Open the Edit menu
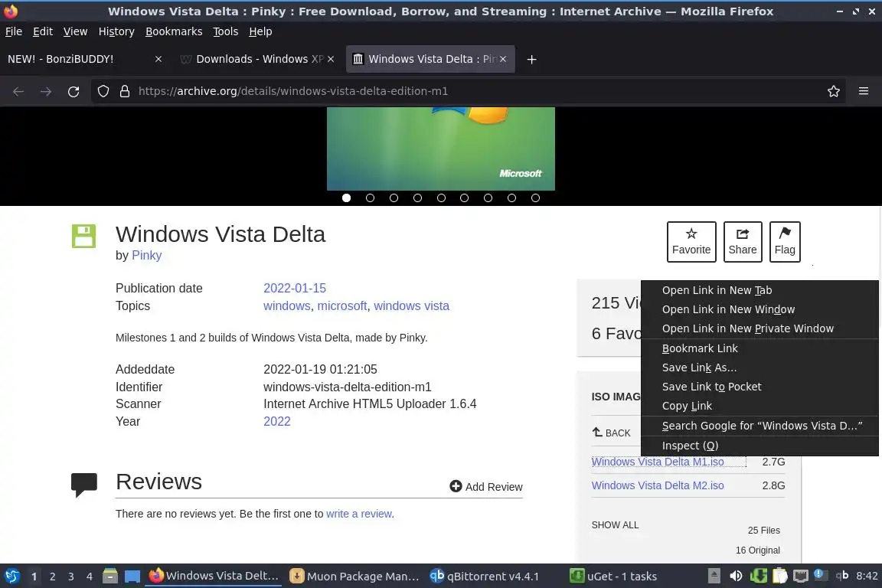This screenshot has height=588, width=882. pos(43,31)
